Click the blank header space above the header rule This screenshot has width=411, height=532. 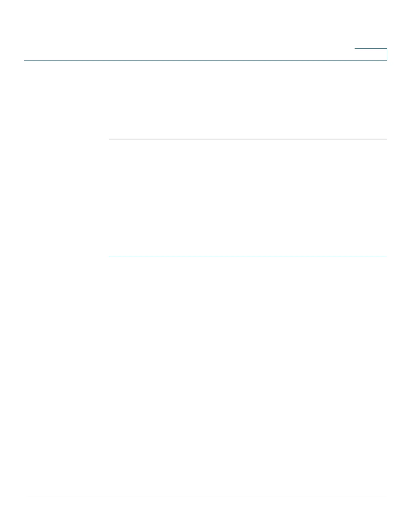click(188, 30)
